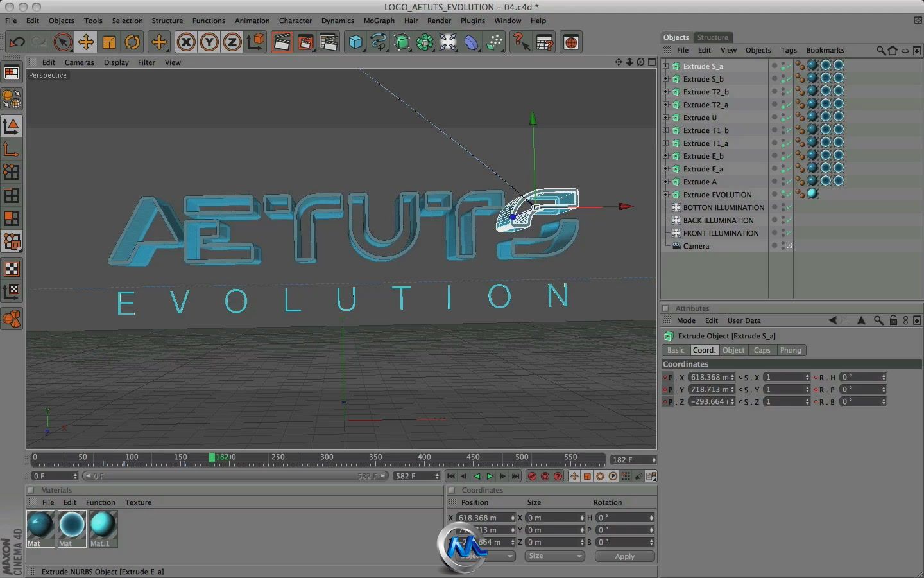The height and width of the screenshot is (578, 924).
Task: Toggle the Y axis lock
Action: [209, 42]
